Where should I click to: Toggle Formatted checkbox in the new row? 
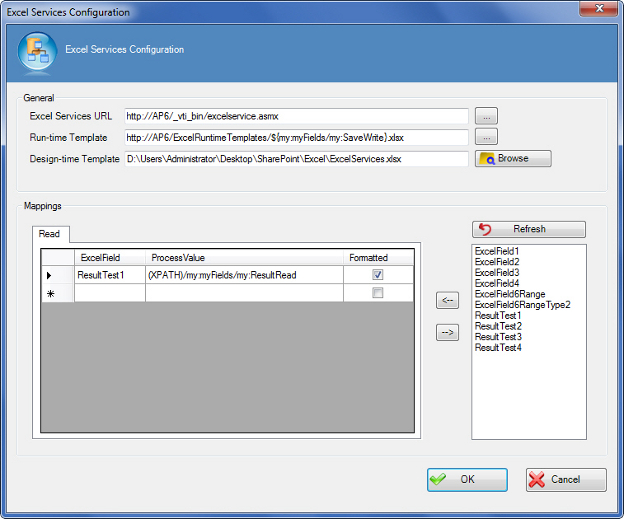pyautogui.click(x=377, y=293)
